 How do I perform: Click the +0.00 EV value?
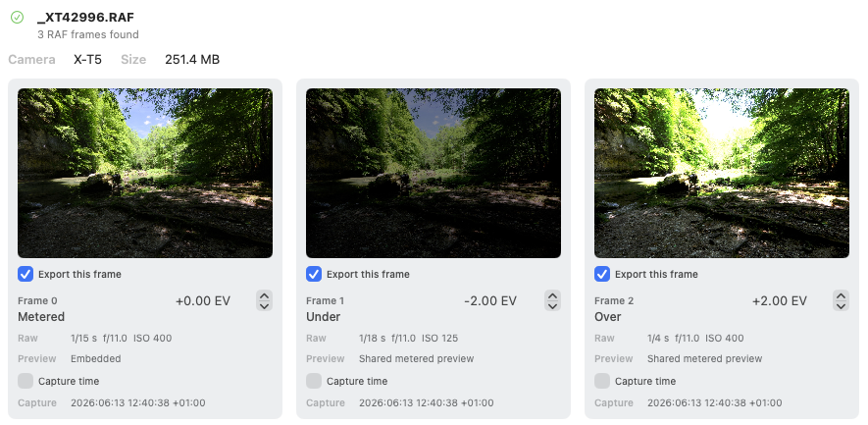click(x=203, y=301)
